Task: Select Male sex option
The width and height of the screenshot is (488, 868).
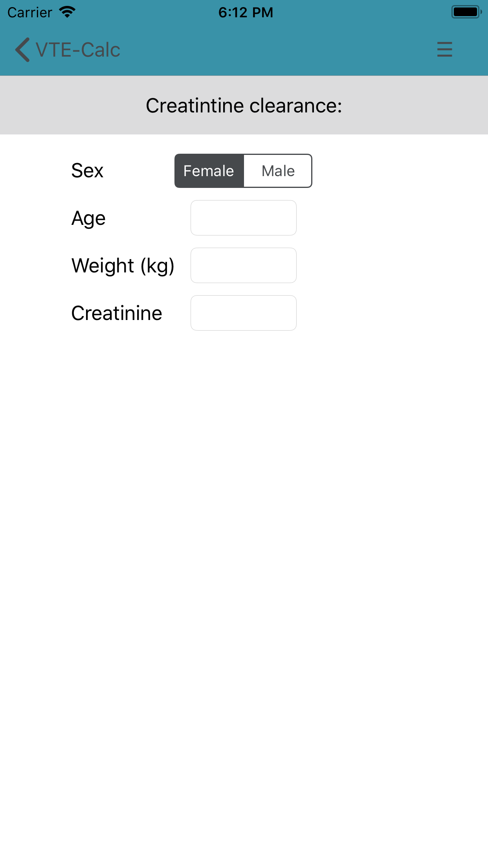Action: [278, 171]
